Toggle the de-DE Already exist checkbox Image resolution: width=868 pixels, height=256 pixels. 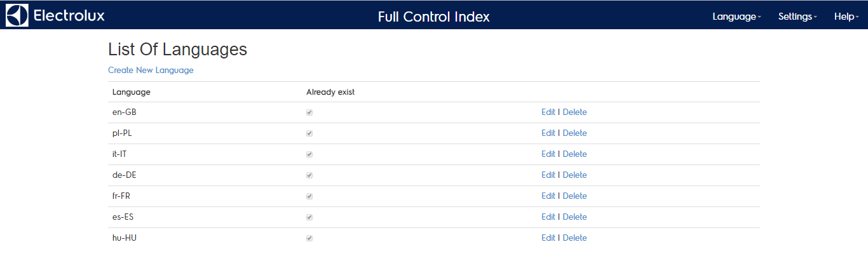tap(309, 175)
